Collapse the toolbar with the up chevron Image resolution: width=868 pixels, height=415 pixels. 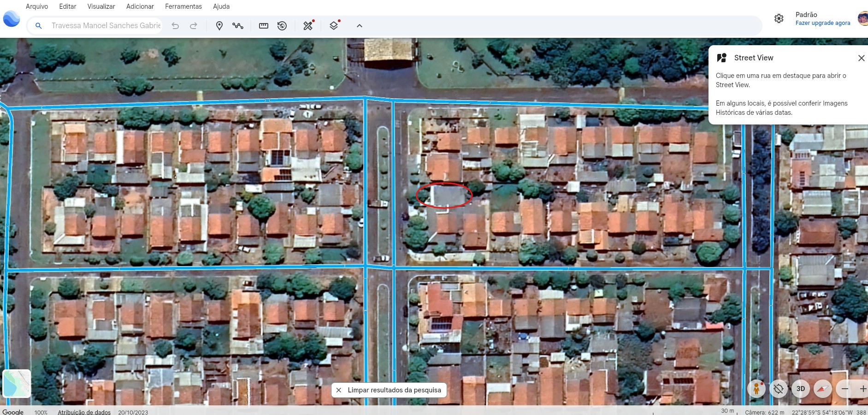pyautogui.click(x=360, y=26)
